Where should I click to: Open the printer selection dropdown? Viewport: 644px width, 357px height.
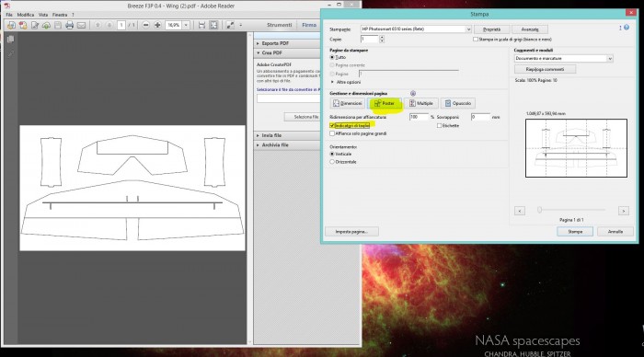click(416, 29)
